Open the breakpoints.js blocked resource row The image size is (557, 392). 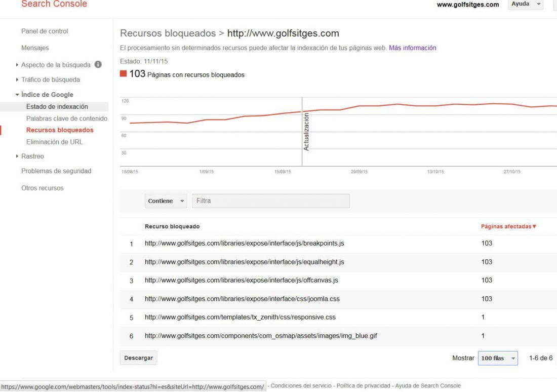point(245,244)
